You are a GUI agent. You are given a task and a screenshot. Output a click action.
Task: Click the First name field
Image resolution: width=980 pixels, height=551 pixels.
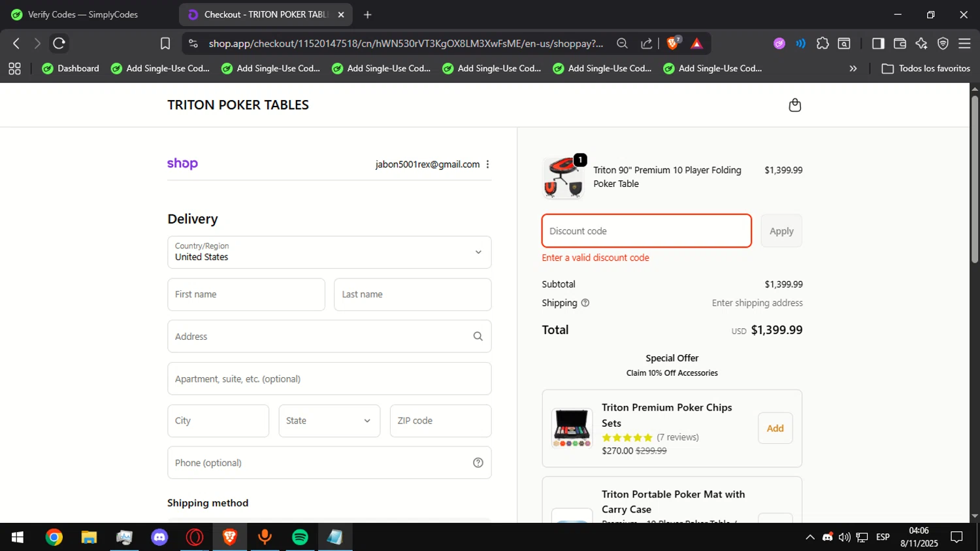(x=246, y=295)
